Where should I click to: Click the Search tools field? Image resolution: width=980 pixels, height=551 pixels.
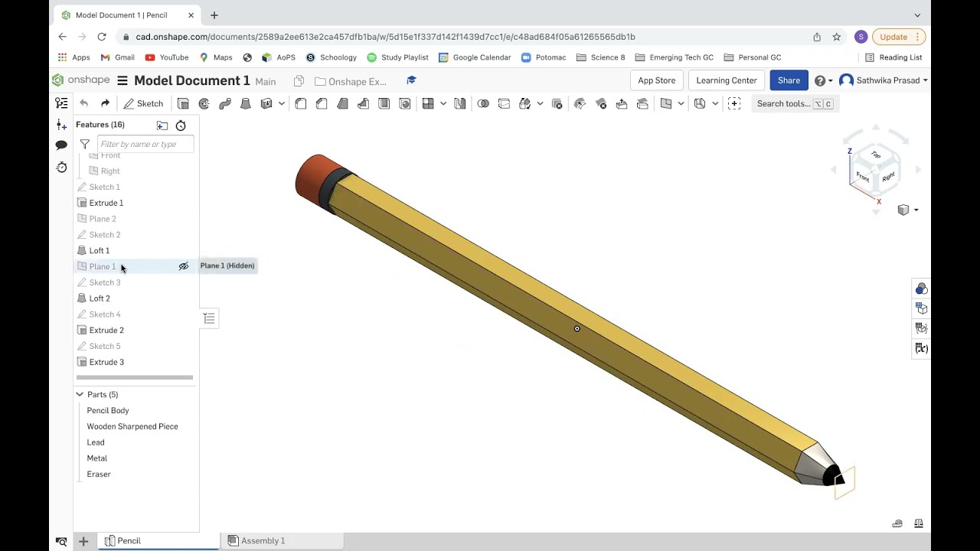(x=795, y=103)
